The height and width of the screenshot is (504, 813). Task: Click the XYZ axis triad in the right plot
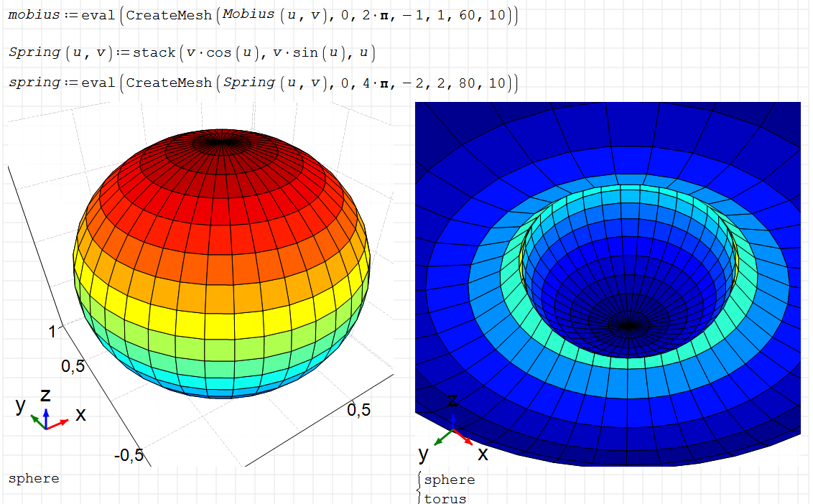(x=452, y=431)
